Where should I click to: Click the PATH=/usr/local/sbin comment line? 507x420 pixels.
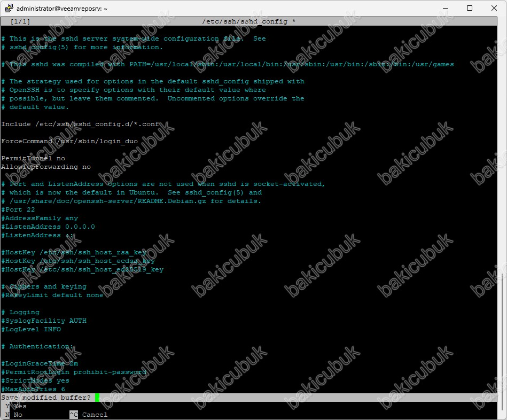point(228,64)
